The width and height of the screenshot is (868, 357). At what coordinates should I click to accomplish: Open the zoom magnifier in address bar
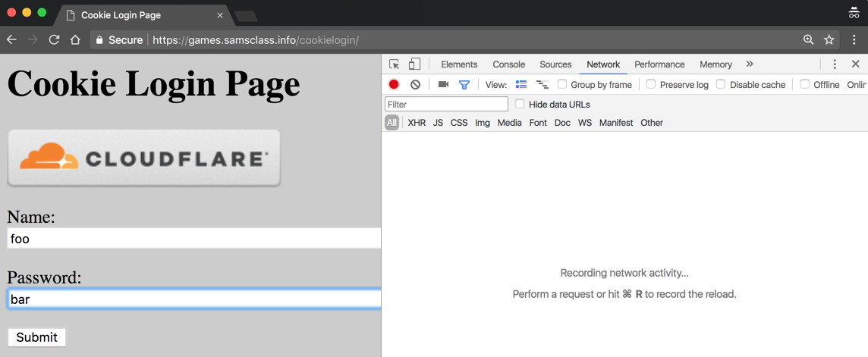808,39
